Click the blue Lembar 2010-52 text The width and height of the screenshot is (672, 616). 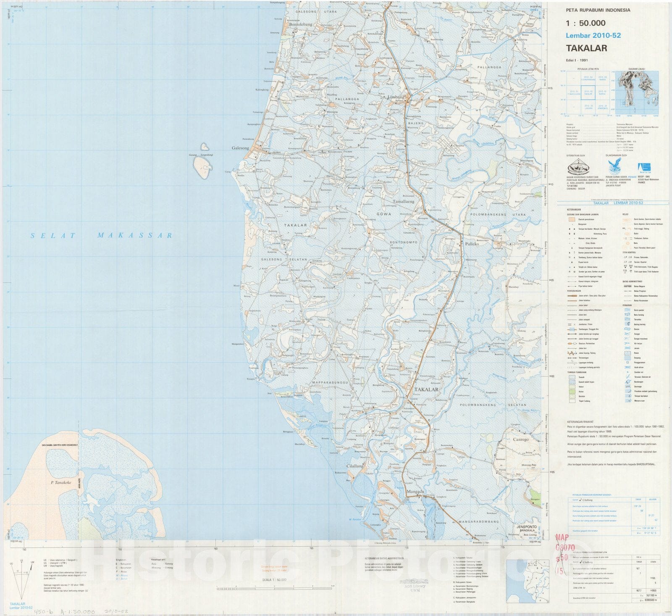(x=593, y=36)
